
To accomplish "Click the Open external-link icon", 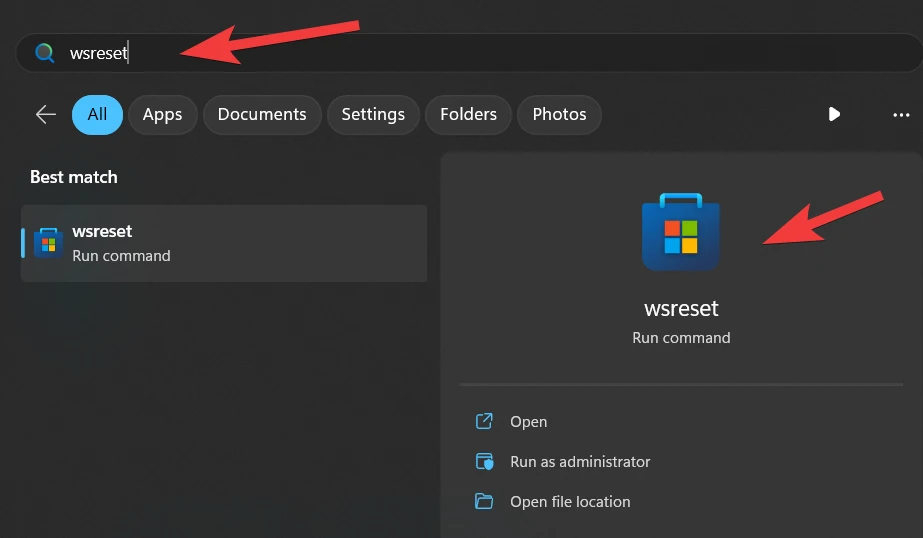I will (x=484, y=421).
